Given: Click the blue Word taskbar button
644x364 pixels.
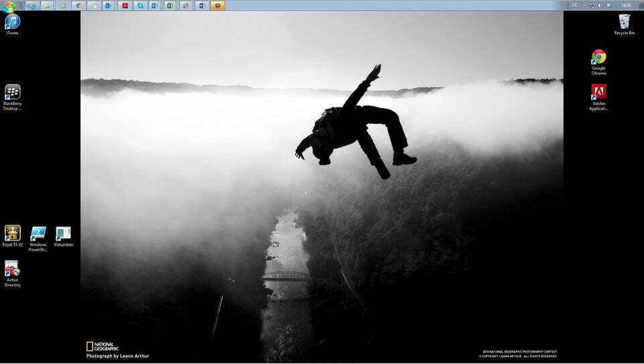Looking at the screenshot, I should (x=202, y=5).
